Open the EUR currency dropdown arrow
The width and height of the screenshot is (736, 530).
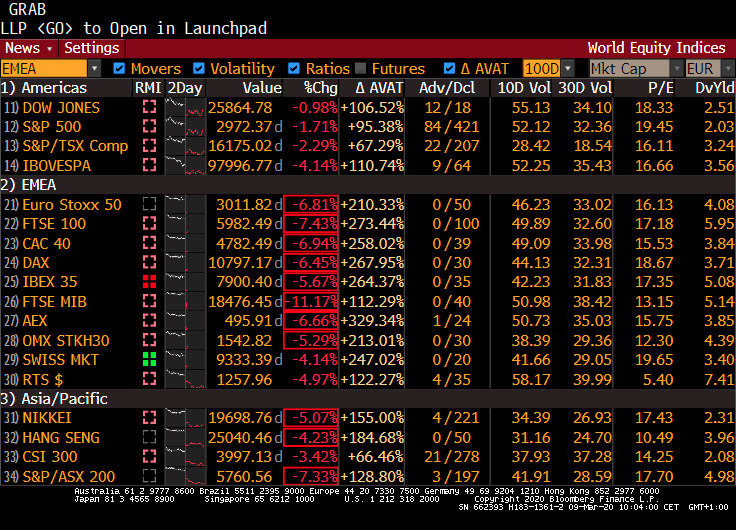[x=728, y=69]
